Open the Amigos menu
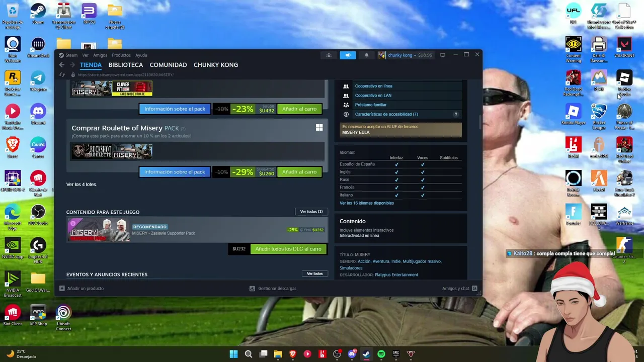 100,55
